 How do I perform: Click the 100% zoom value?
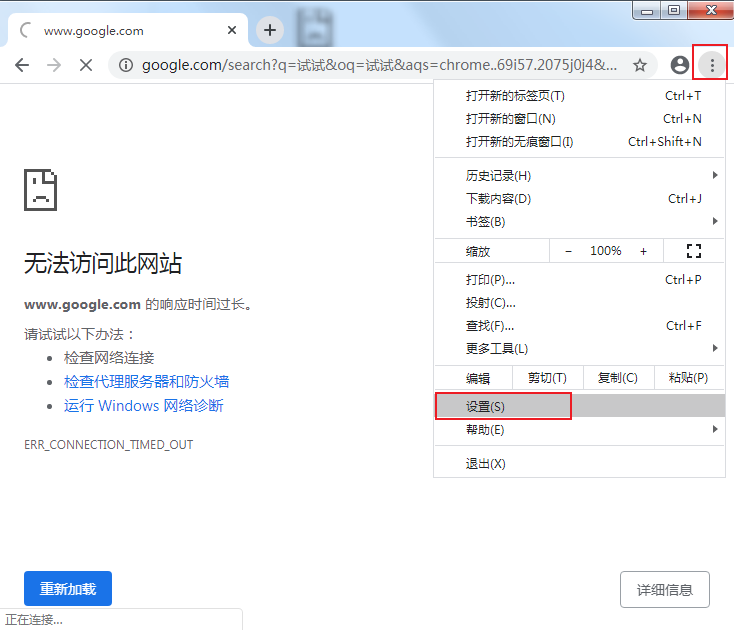coord(606,251)
